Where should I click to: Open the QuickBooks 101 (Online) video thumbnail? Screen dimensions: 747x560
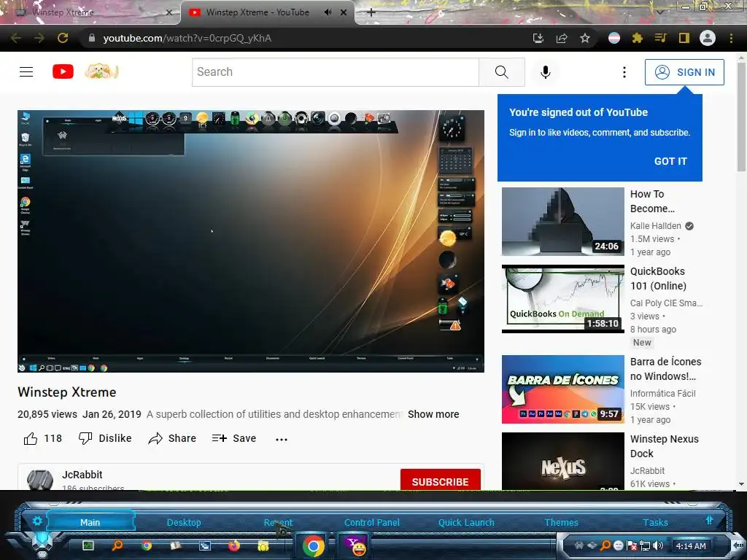point(562,298)
